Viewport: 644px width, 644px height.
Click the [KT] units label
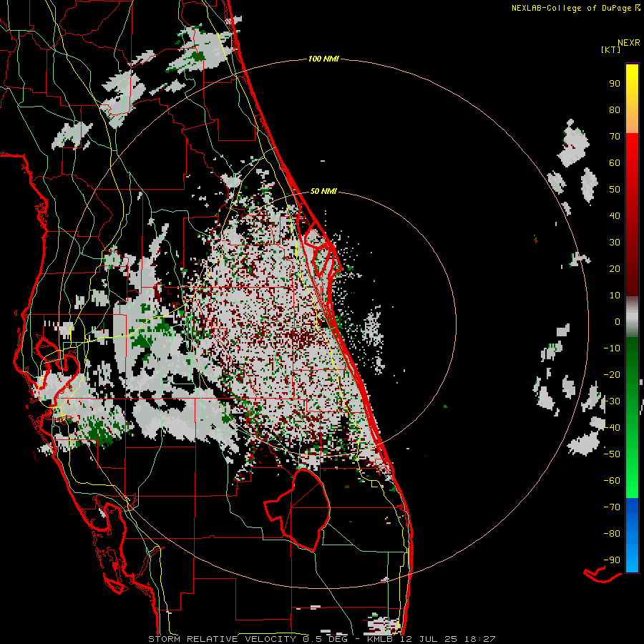(x=611, y=49)
